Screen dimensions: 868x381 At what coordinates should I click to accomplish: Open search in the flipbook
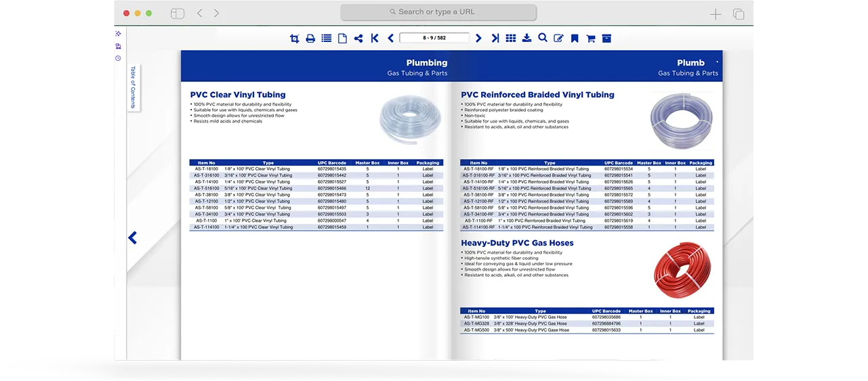point(543,39)
